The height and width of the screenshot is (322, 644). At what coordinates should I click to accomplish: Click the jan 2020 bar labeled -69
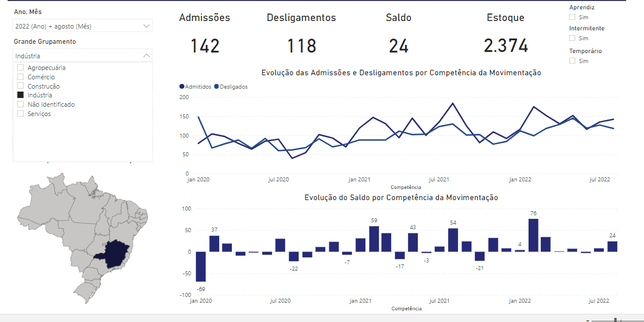pyautogui.click(x=201, y=267)
